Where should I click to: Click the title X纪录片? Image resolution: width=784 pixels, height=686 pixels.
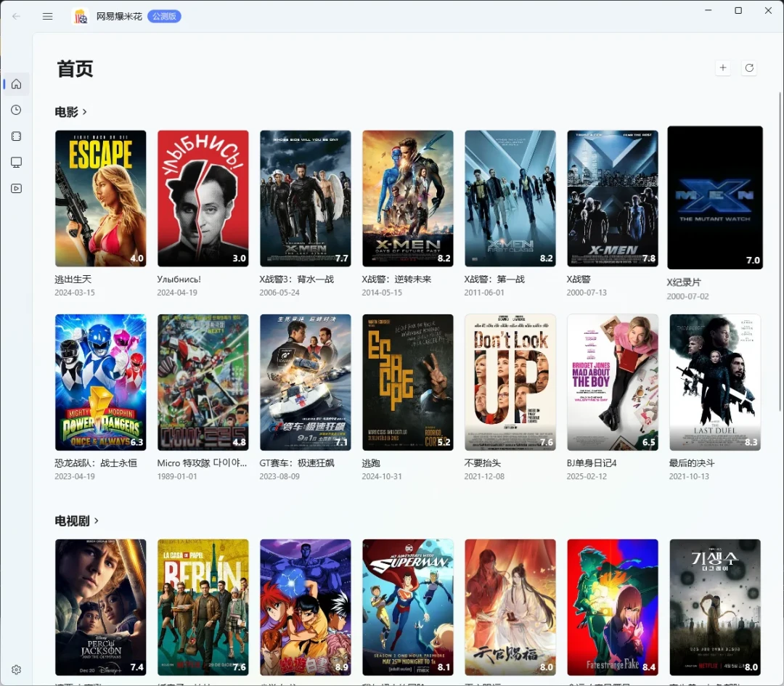point(684,282)
